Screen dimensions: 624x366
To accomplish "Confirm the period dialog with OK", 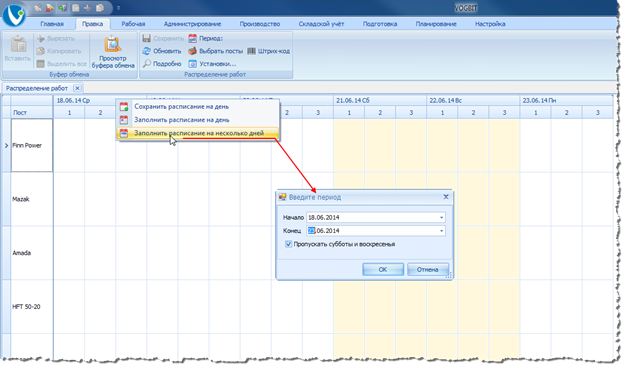I will pos(383,269).
